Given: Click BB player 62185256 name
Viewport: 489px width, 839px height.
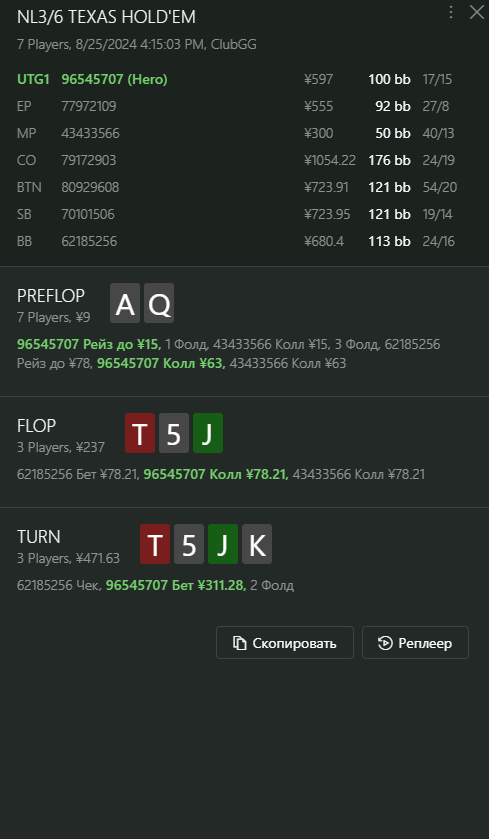Looking at the screenshot, I should [89, 241].
